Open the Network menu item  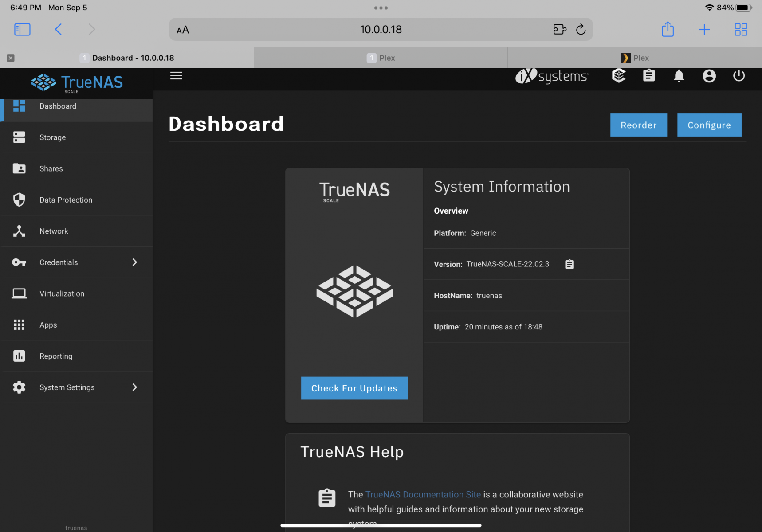(x=77, y=231)
